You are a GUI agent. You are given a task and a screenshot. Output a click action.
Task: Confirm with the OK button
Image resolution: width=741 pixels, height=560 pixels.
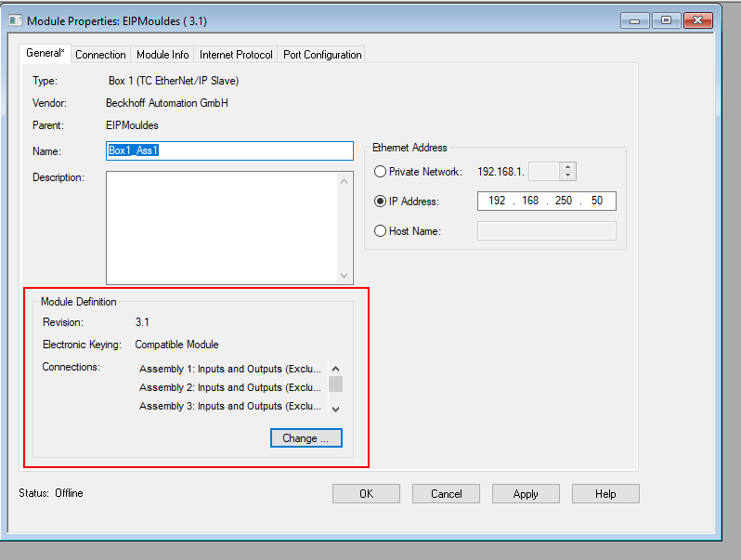(x=366, y=494)
